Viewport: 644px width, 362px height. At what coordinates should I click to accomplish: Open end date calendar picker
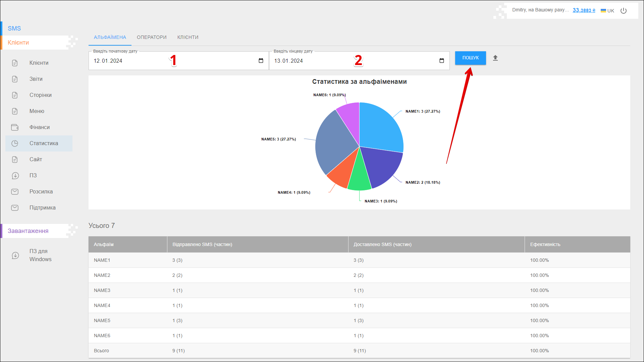(x=442, y=61)
